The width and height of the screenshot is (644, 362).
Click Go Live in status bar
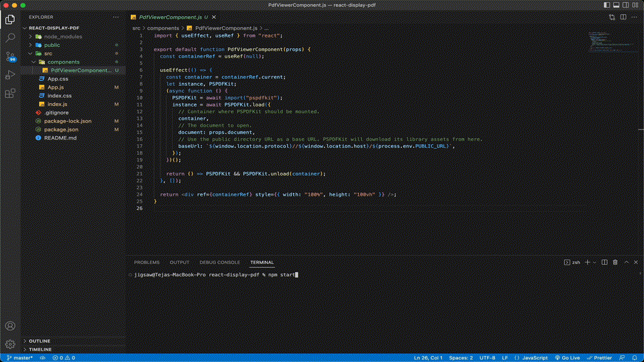click(x=567, y=358)
